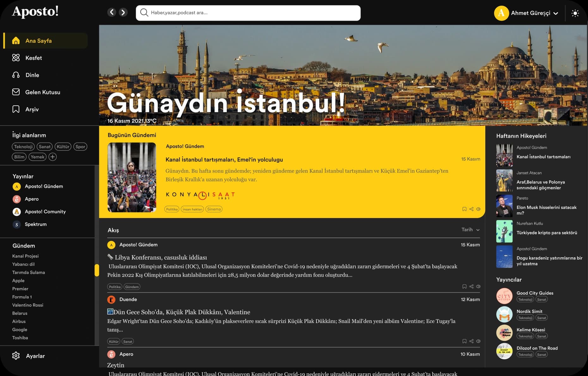Open the Spektrum publication
The width and height of the screenshot is (588, 376).
(30, 224)
